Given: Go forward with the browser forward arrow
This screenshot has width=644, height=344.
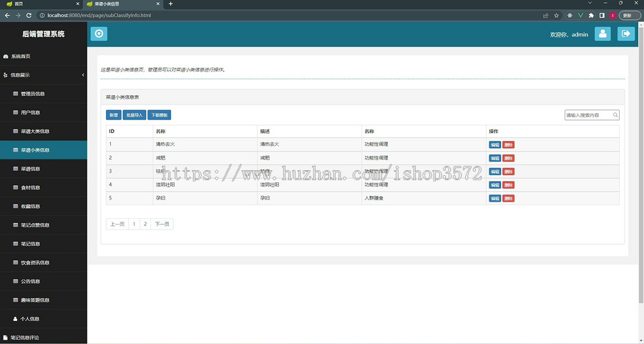Looking at the screenshot, I should (18, 15).
